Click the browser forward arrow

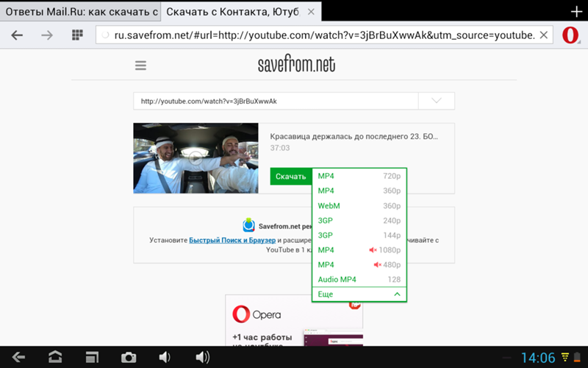(47, 35)
